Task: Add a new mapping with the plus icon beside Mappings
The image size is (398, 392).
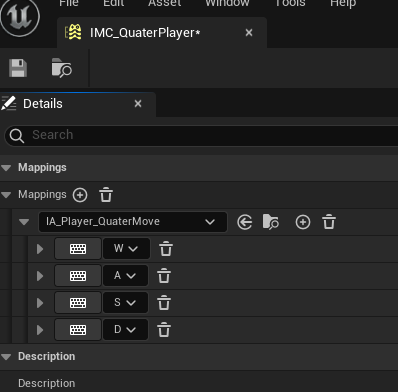Action: [80, 195]
